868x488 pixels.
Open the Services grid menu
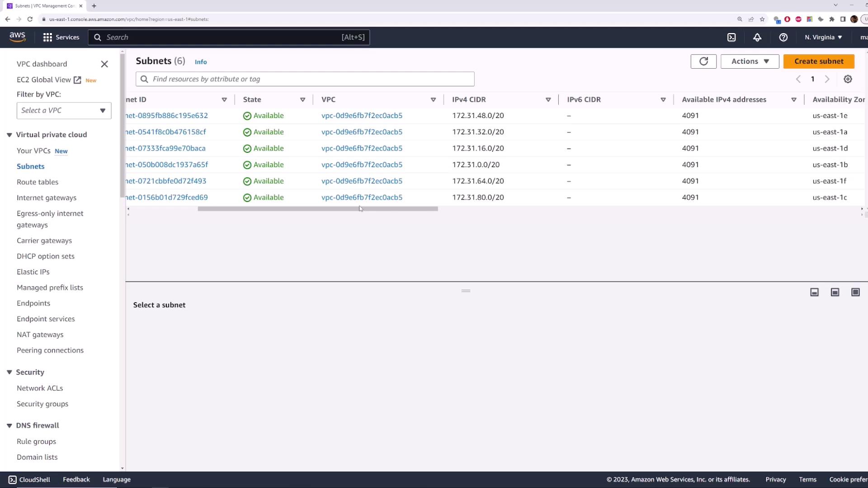61,38
